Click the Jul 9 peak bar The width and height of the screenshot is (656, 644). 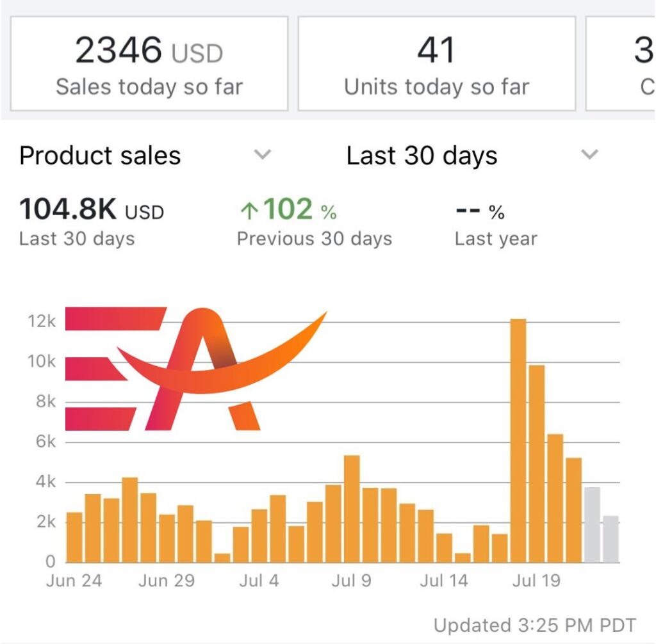352,509
